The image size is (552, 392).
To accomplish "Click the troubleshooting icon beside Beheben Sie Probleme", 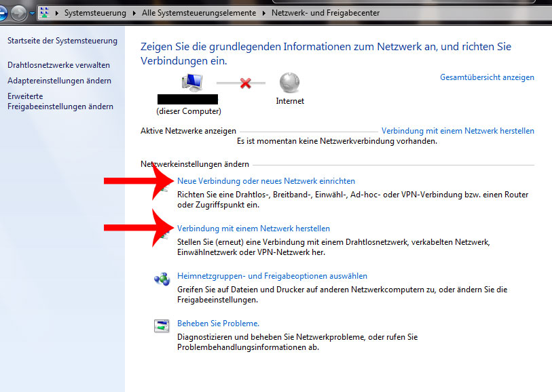I will pyautogui.click(x=161, y=326).
